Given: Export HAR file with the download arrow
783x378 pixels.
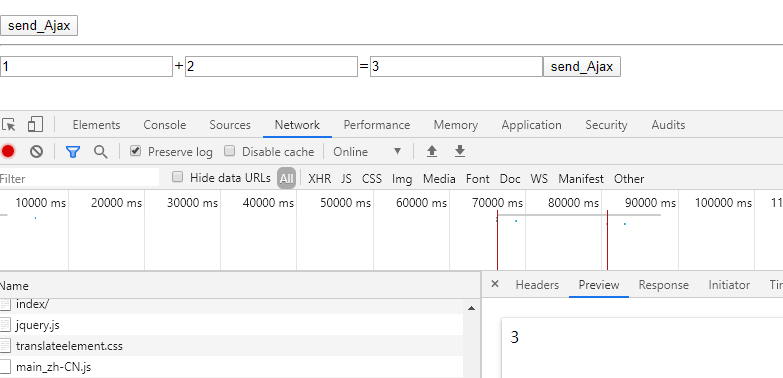Looking at the screenshot, I should (x=460, y=151).
